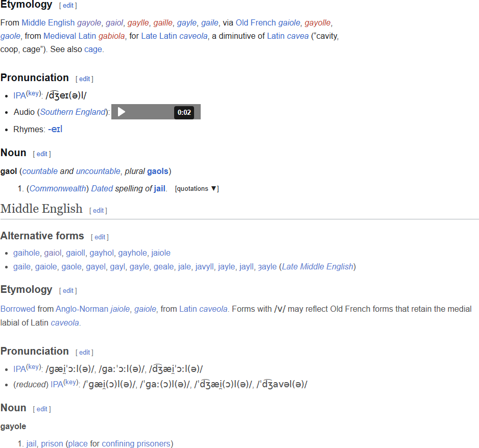The height and width of the screenshot is (448, 479).
Task: Edit the English Noun section
Action: coord(42,154)
